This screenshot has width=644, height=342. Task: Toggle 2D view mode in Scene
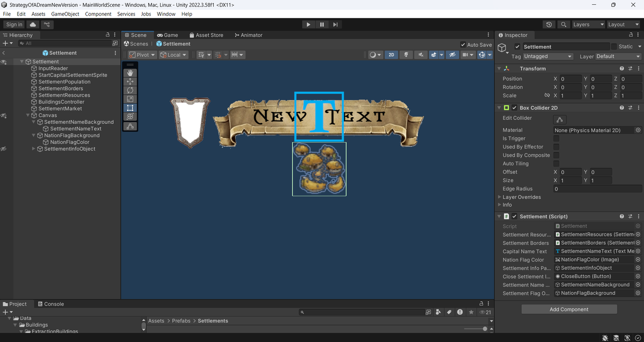coord(391,55)
